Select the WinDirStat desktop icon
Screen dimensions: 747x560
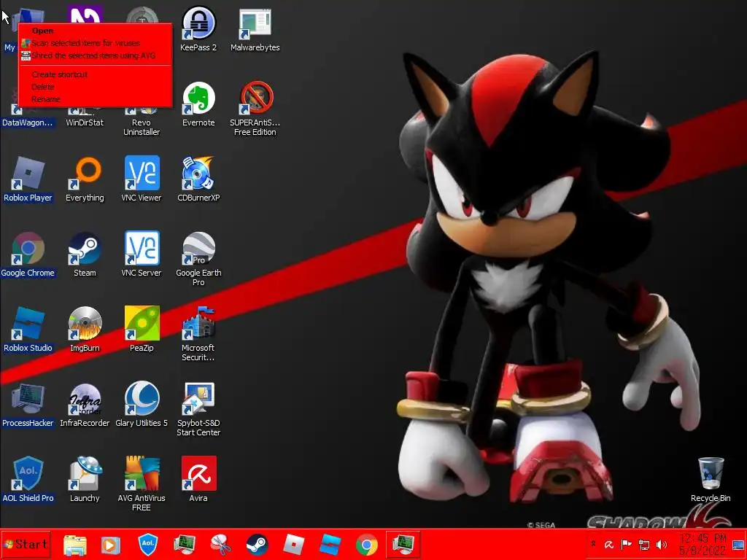(85, 118)
